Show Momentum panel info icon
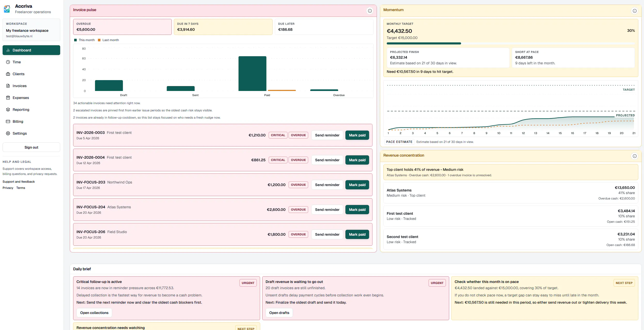The width and height of the screenshot is (644, 330). [x=635, y=11]
